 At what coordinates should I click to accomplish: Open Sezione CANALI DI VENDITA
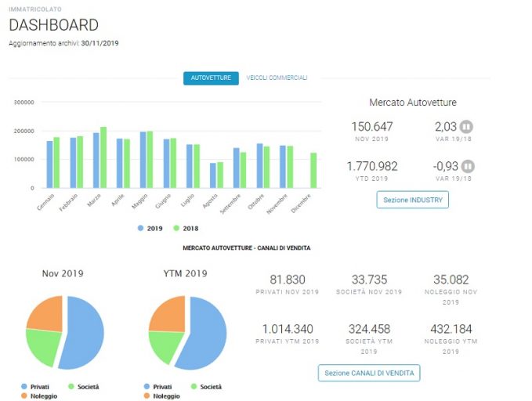point(369,373)
